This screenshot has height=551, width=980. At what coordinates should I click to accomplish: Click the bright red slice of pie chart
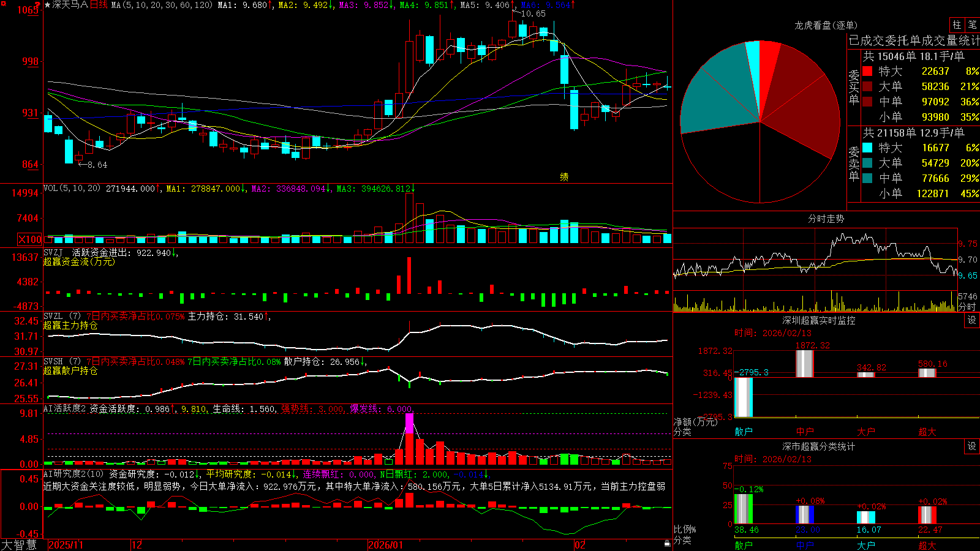[767, 67]
